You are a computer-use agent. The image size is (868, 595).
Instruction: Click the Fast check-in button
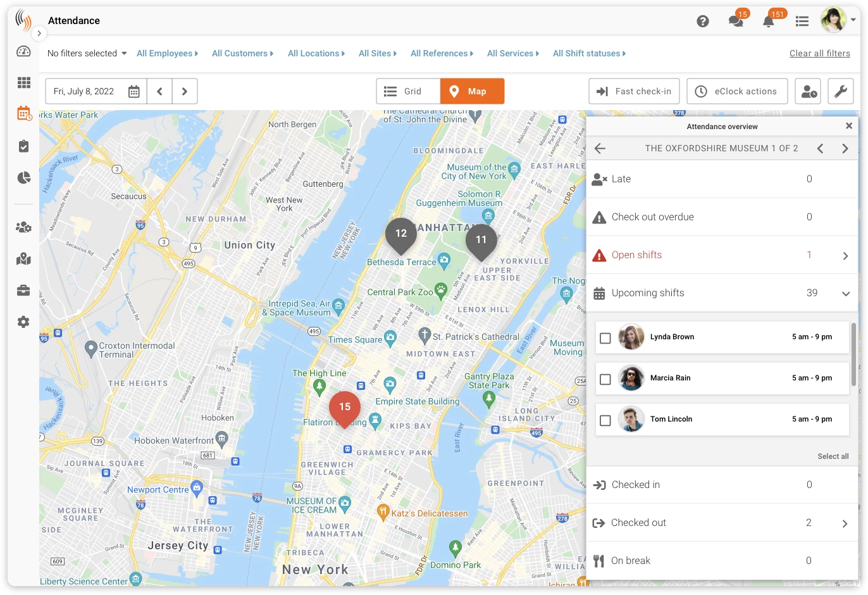pos(635,91)
